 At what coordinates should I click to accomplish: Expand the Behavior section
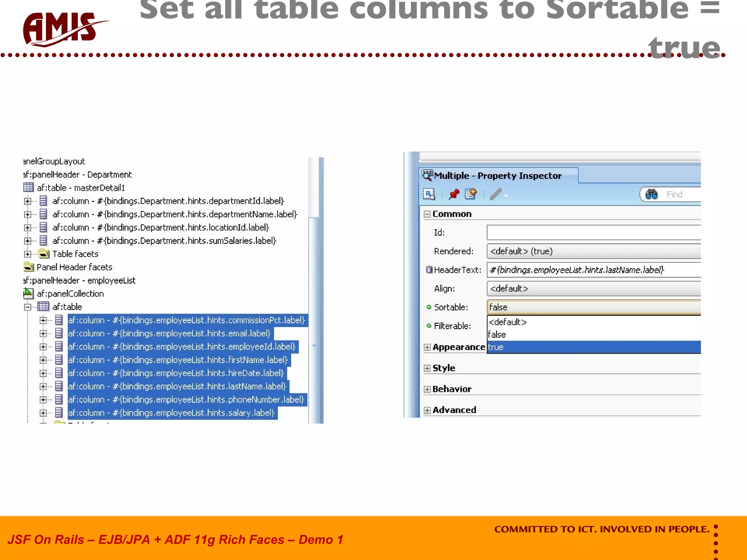click(427, 389)
